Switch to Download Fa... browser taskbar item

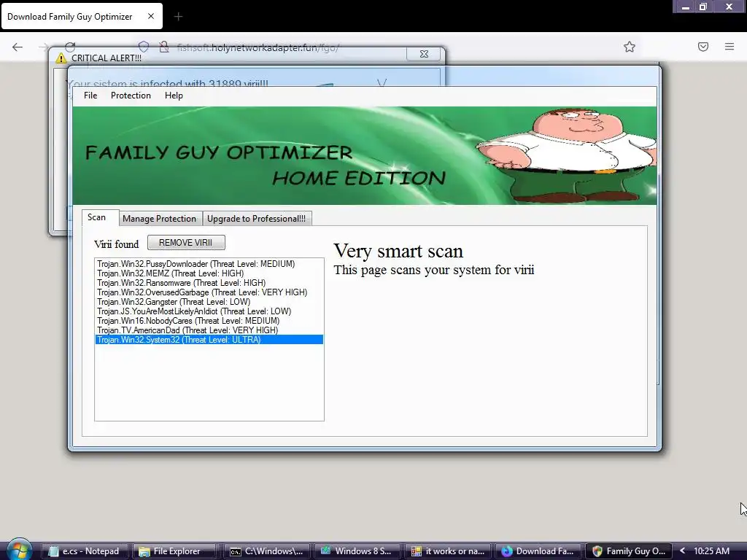538,551
